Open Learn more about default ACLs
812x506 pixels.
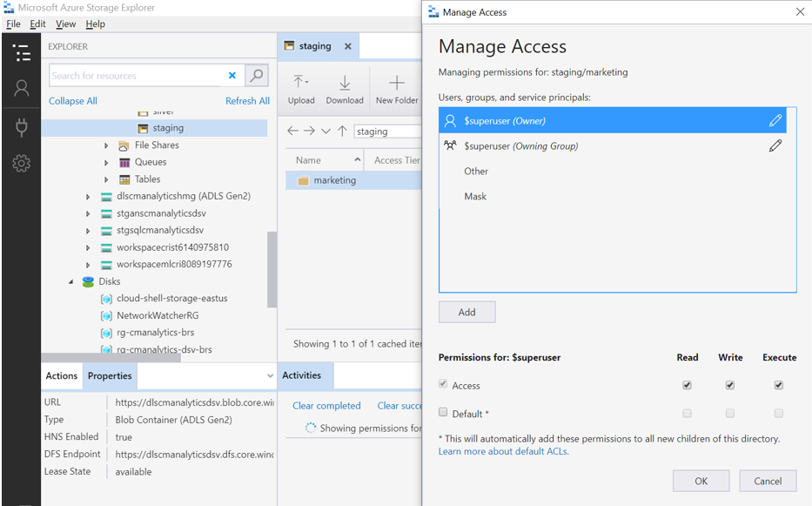point(503,451)
